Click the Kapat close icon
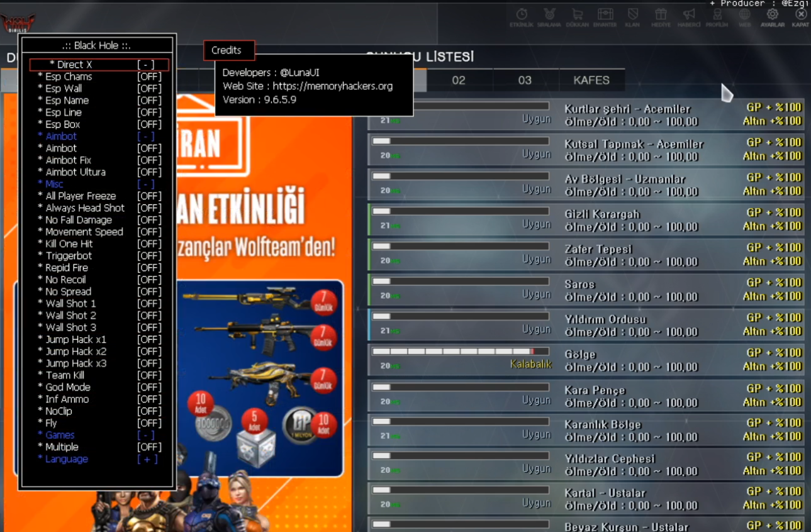This screenshot has height=532, width=811. (801, 16)
